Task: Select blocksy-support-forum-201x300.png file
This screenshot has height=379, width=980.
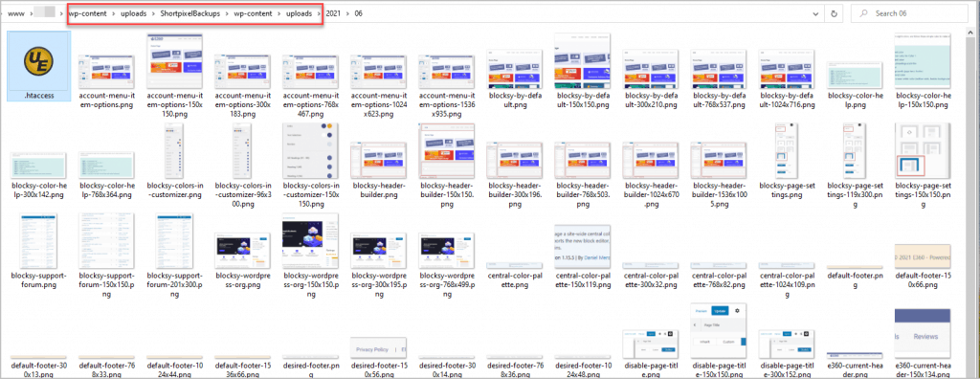Action: click(x=174, y=241)
